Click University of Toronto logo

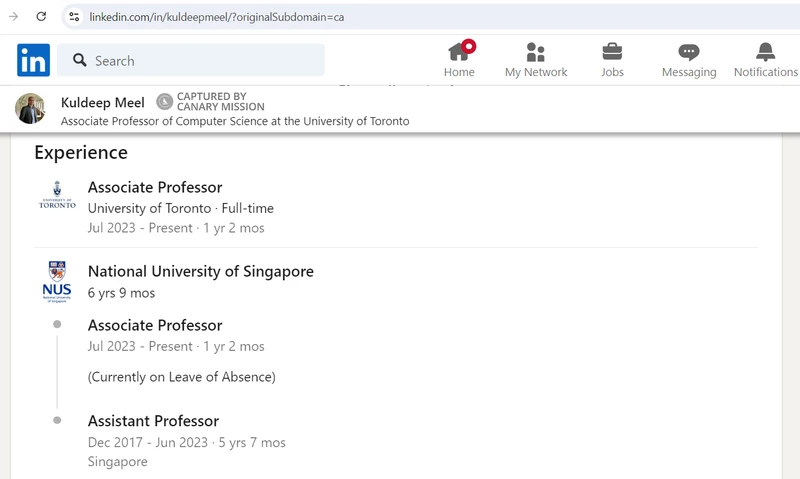[x=57, y=195]
